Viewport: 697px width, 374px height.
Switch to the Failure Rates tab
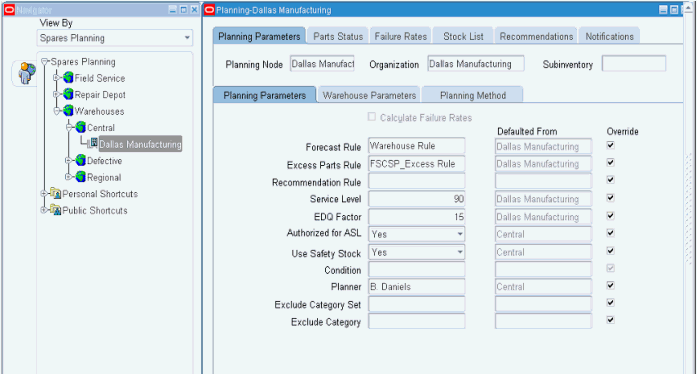pyautogui.click(x=401, y=36)
